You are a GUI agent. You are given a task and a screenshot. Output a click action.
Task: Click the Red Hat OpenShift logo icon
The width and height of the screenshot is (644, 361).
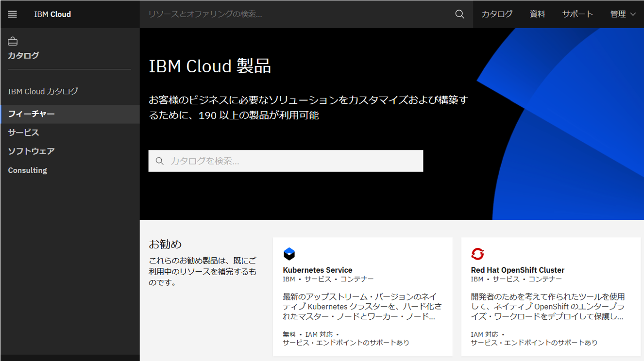click(477, 254)
